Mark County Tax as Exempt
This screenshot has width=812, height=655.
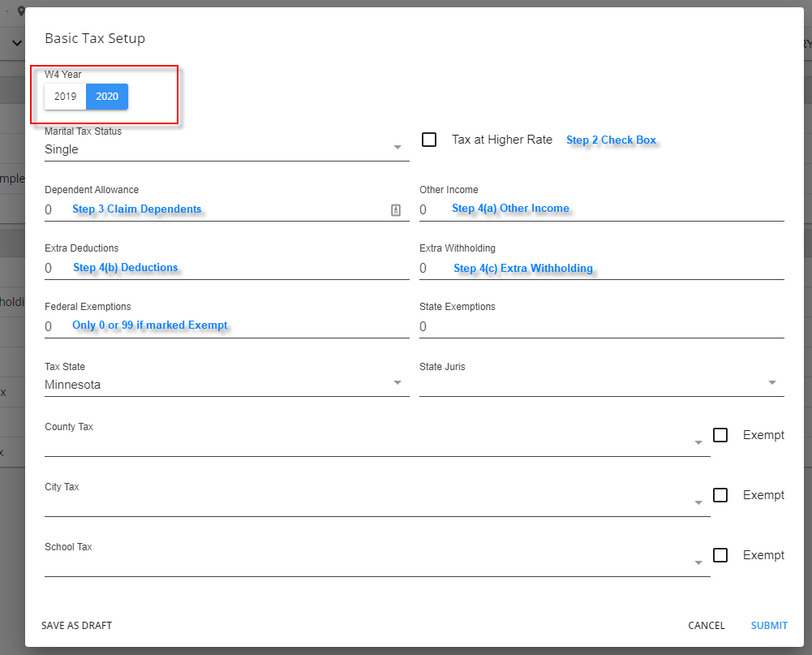(x=720, y=435)
